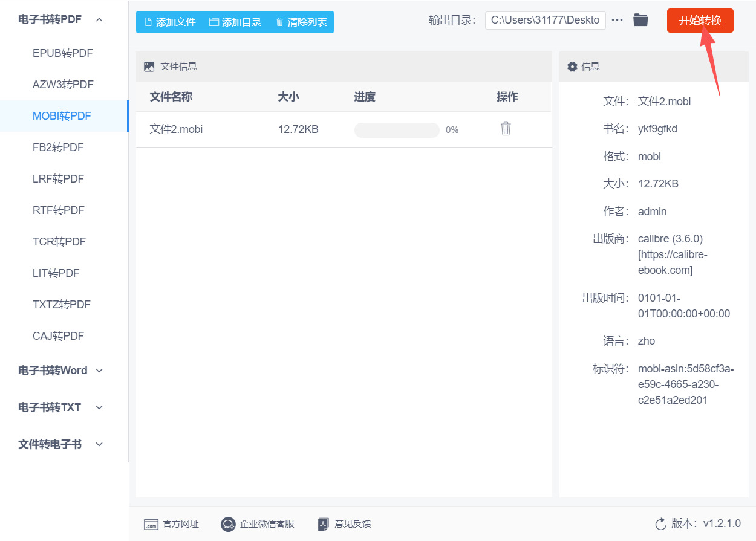Select LRF转PDF in sidebar
The width and height of the screenshot is (756, 541).
click(63, 179)
